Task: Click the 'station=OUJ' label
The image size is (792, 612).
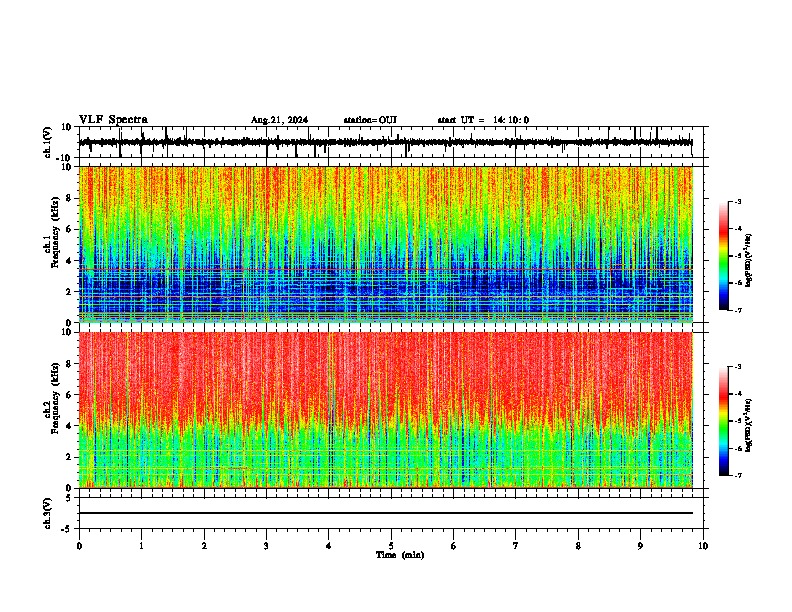Action: (370, 120)
